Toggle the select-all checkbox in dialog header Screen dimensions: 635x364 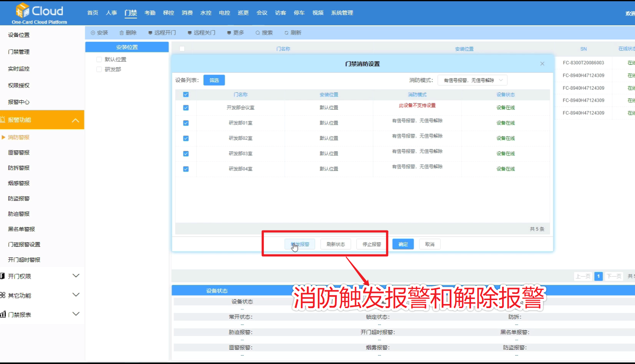186,95
